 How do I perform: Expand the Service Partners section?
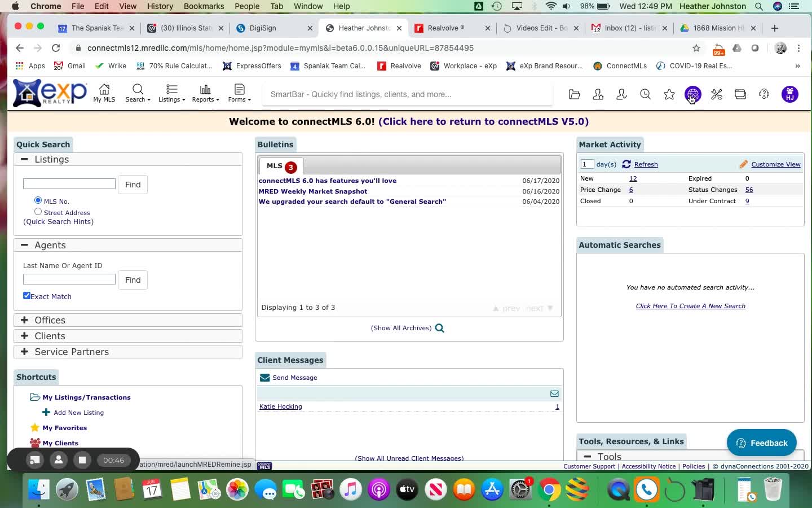click(24, 352)
